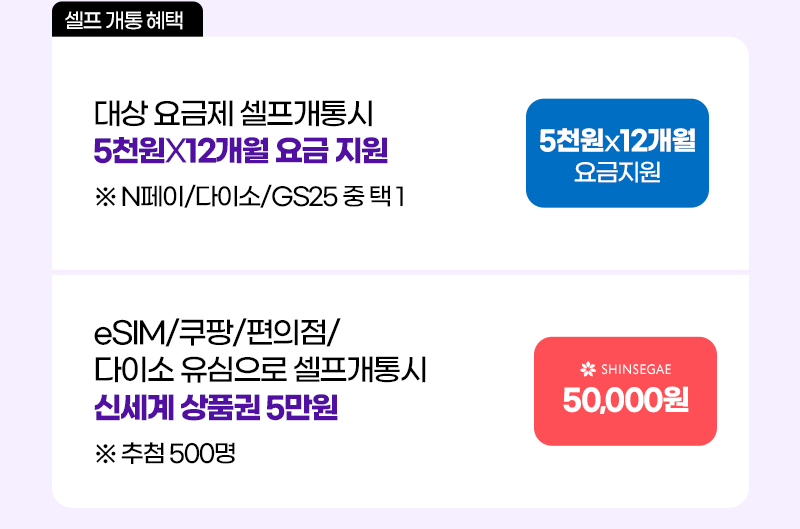The height and width of the screenshot is (529, 800).
Task: Click the ※ symbol before 추첨 note
Action: coord(105,454)
